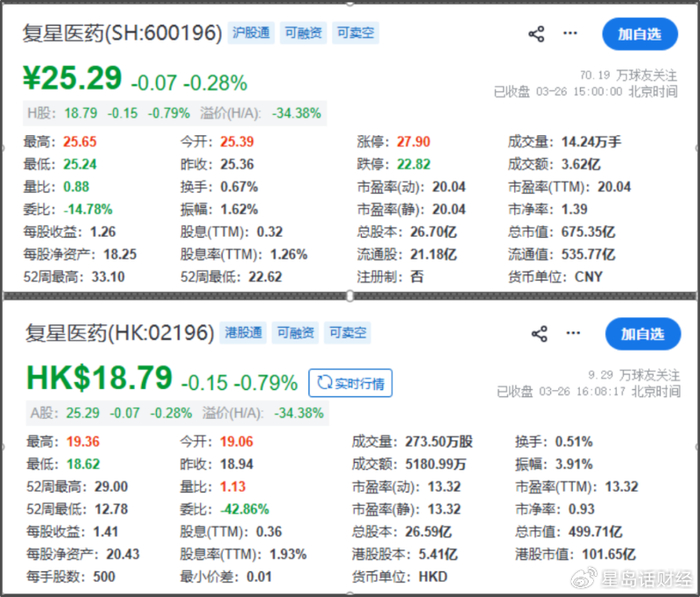
Task: Add SH:600196 to watchlist with 加自选
Action: pos(640,34)
